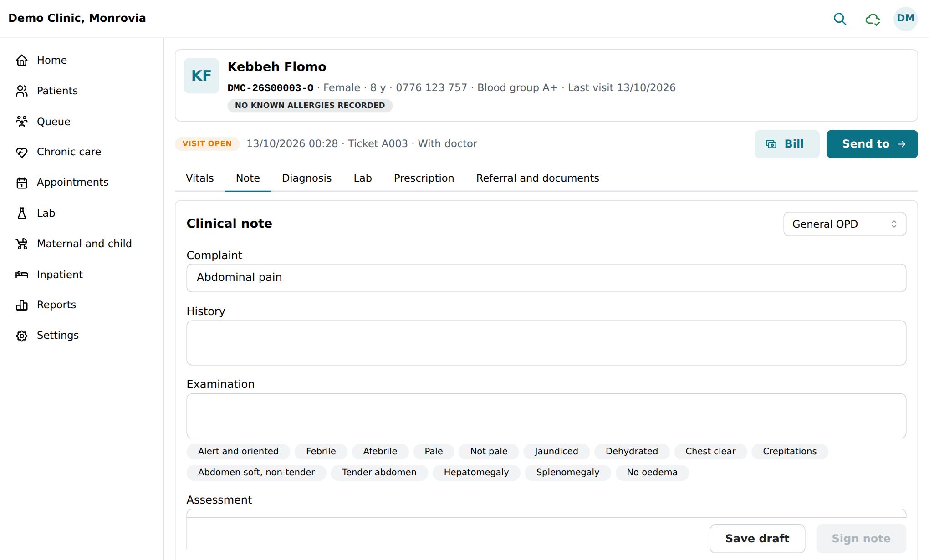Click the Lab flask icon in sidebar
Viewport: 929px width, 560px height.
22,213
